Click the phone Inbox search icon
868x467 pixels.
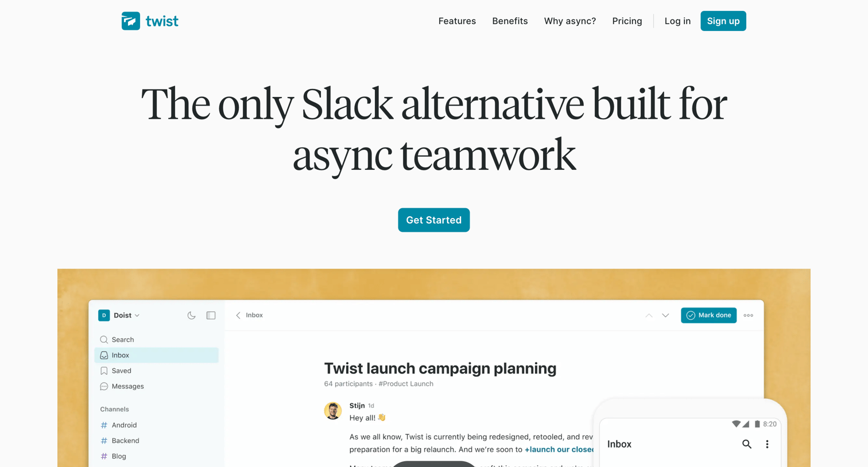tap(746, 444)
